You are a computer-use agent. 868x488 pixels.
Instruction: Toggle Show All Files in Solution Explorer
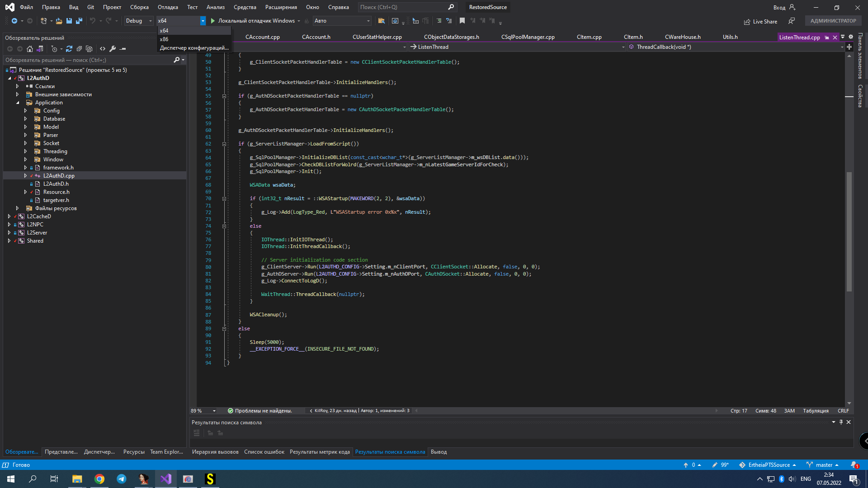pos(89,49)
